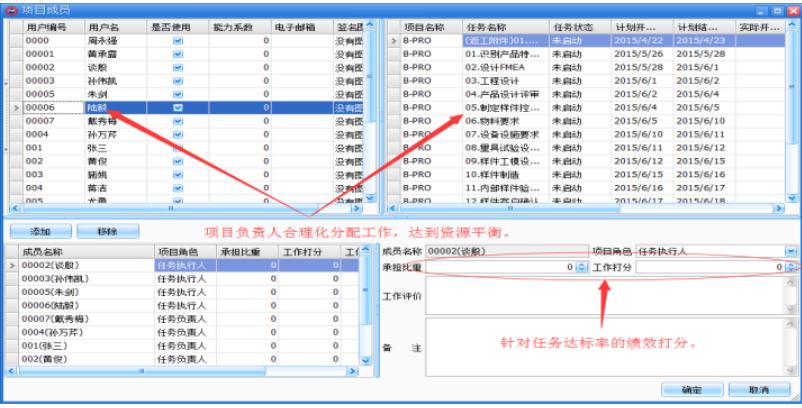Toggle 是否使用 checkbox for user 00003
802x408 pixels.
[177, 81]
